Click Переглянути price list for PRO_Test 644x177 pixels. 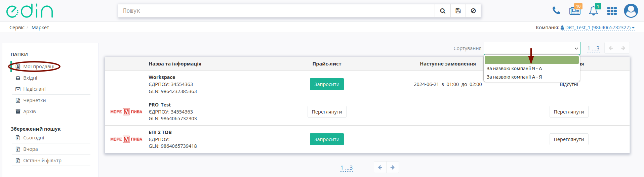327,112
